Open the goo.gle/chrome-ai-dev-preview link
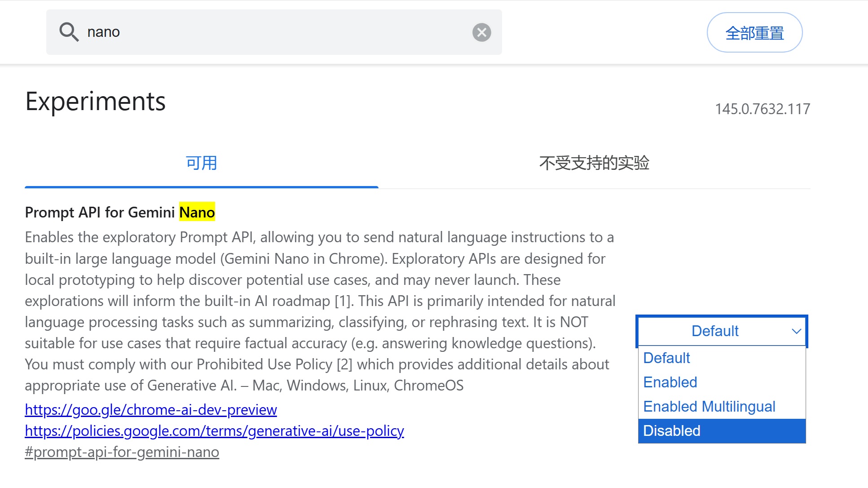The width and height of the screenshot is (868, 488). (151, 410)
